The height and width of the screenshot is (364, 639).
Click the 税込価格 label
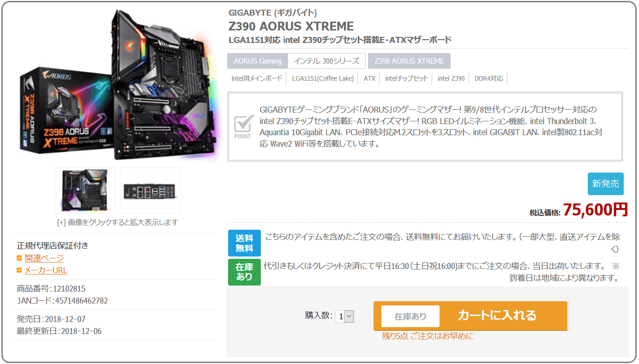(x=545, y=213)
